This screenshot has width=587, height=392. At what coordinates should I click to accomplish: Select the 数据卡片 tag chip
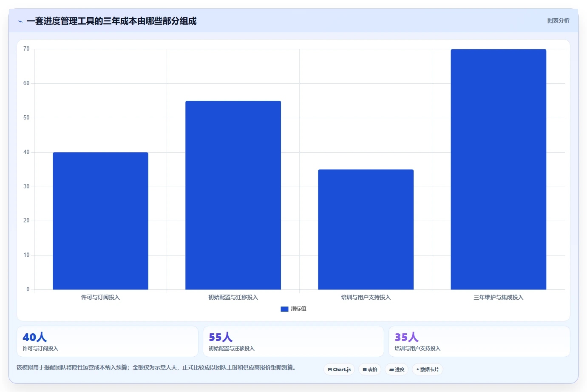428,369
